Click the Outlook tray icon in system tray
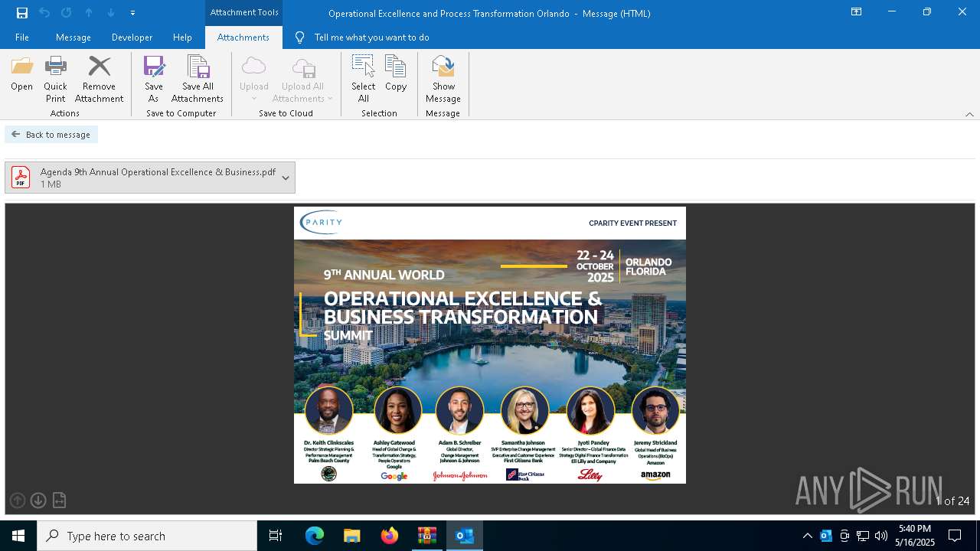Image resolution: width=980 pixels, height=551 pixels. coord(825,536)
